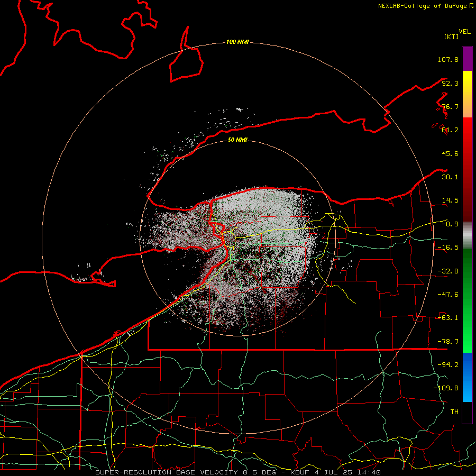The width and height of the screenshot is (476, 476).
Task: Click the 50 NMI range ring label
Action: pyautogui.click(x=237, y=140)
